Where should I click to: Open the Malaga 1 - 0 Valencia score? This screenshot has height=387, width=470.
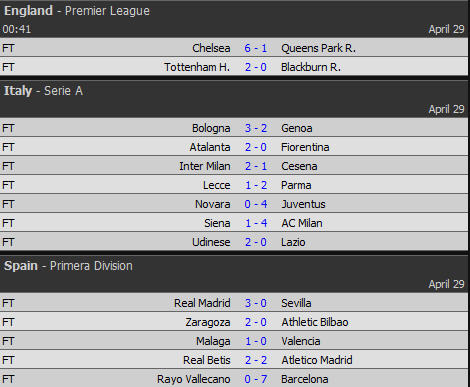(x=256, y=341)
